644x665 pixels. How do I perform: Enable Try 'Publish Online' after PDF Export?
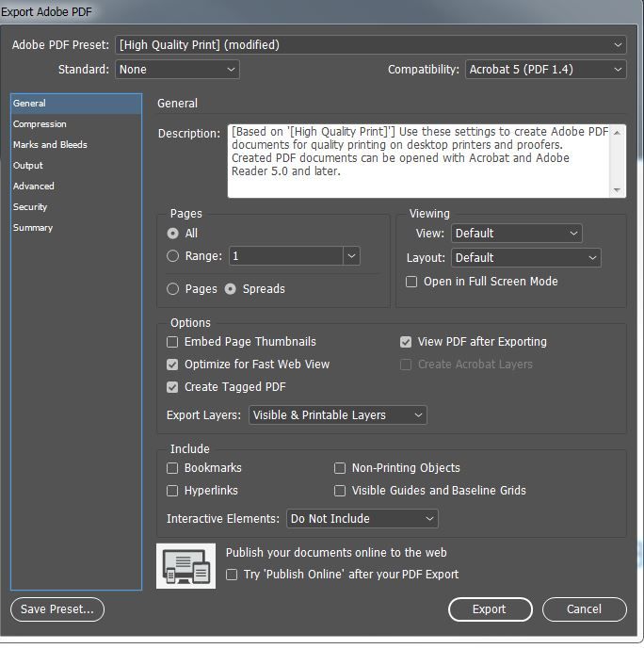click(x=232, y=575)
